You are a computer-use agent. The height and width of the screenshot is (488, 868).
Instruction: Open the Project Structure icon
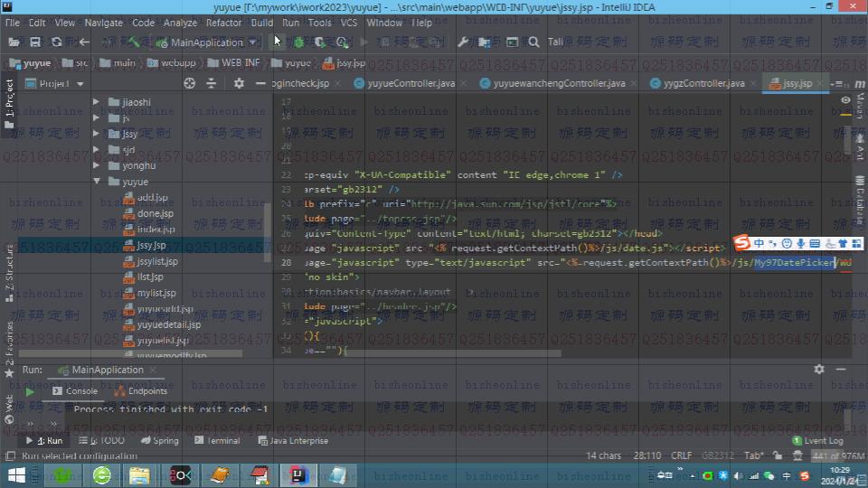pos(485,42)
